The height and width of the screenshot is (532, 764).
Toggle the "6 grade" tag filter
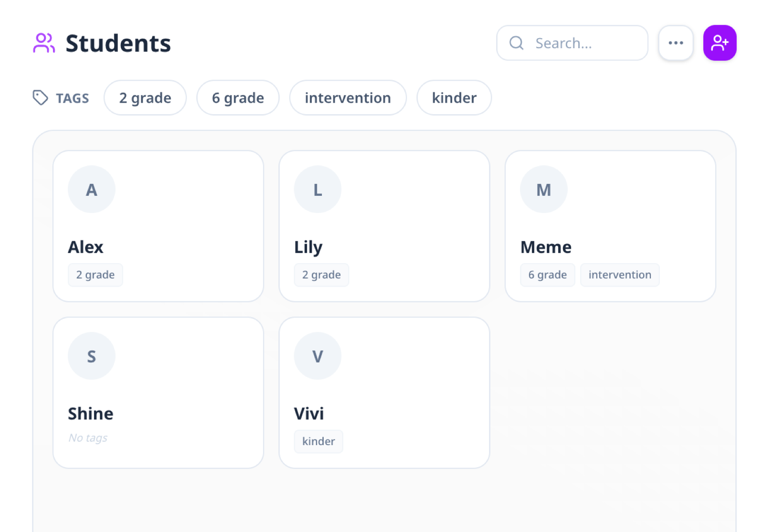(x=238, y=98)
